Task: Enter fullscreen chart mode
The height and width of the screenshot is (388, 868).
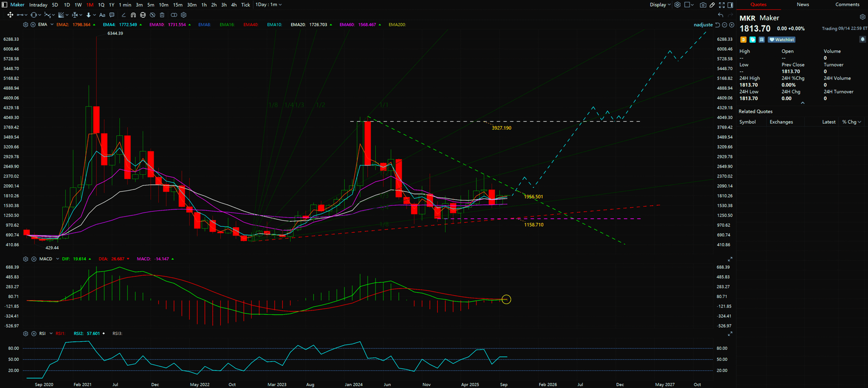Action: tap(721, 5)
